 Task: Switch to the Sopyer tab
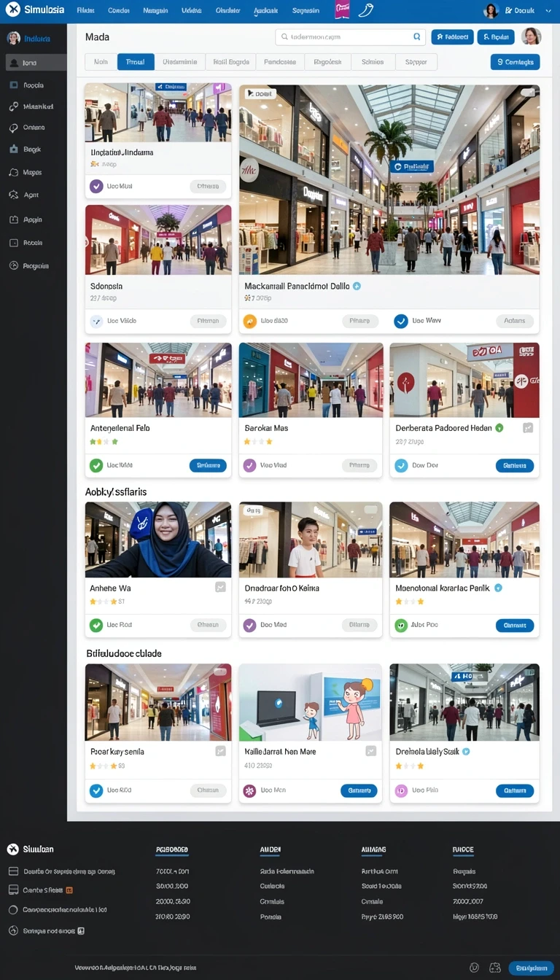[x=416, y=62]
